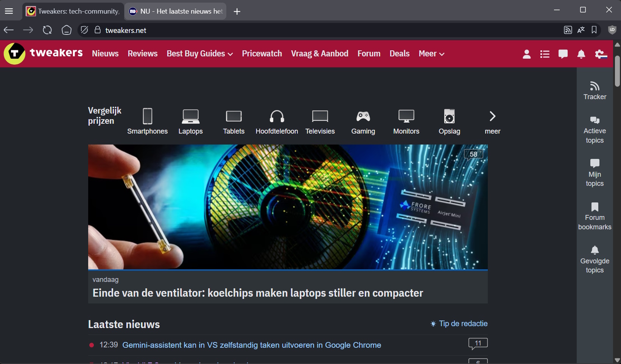Compare prices for Laptops
Screen dimensions: 621x364
point(191,121)
